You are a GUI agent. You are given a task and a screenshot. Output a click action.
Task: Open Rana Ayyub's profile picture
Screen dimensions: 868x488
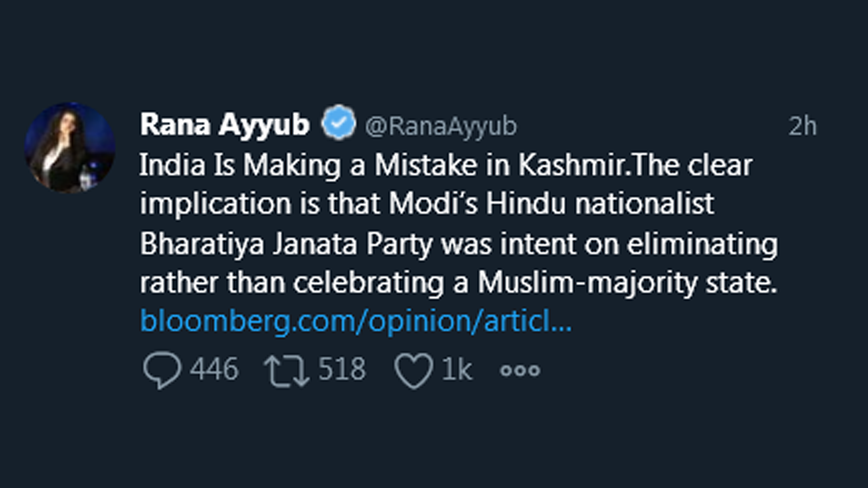point(70,148)
